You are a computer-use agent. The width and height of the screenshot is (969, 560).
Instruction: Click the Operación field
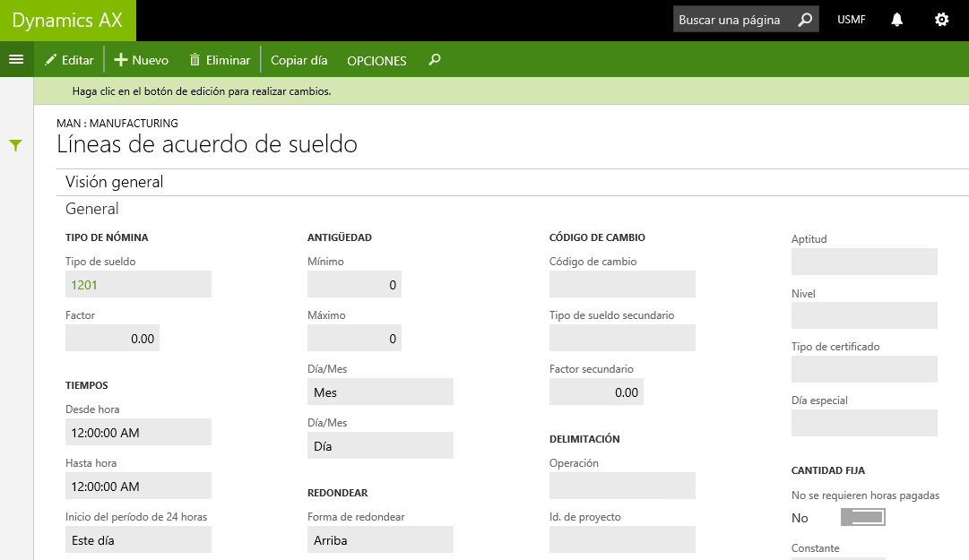click(622, 486)
